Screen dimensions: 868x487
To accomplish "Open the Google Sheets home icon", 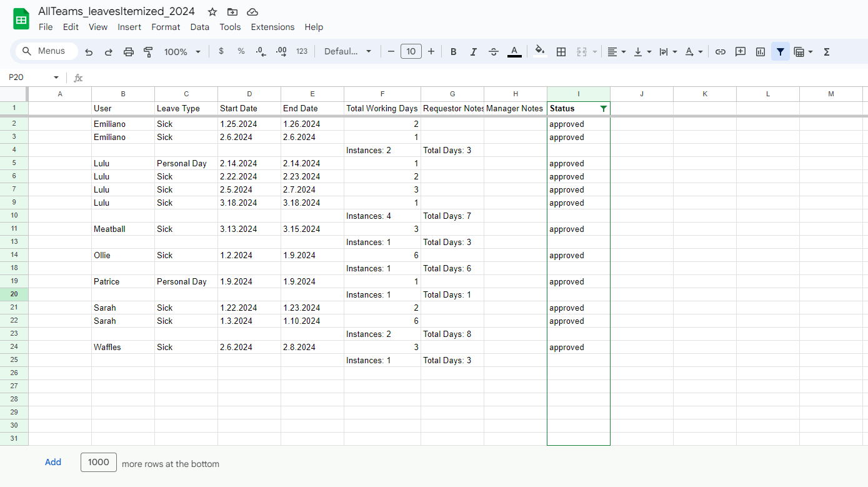I will point(21,19).
